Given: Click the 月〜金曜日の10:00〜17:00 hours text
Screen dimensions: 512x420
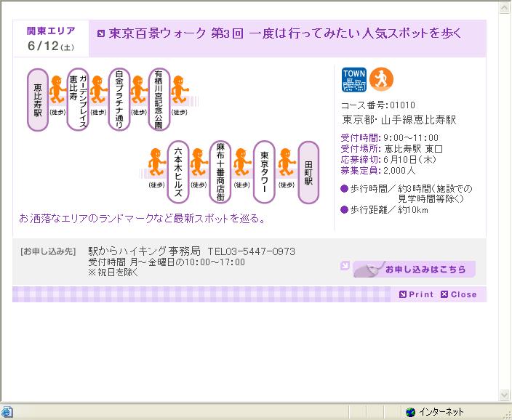Looking at the screenshot, I should pyautogui.click(x=188, y=262).
